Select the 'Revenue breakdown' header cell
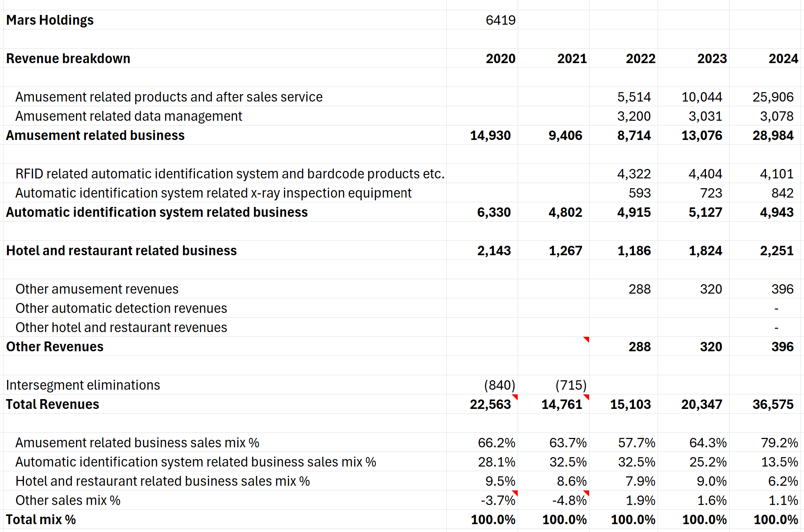The image size is (804, 532). [x=68, y=58]
